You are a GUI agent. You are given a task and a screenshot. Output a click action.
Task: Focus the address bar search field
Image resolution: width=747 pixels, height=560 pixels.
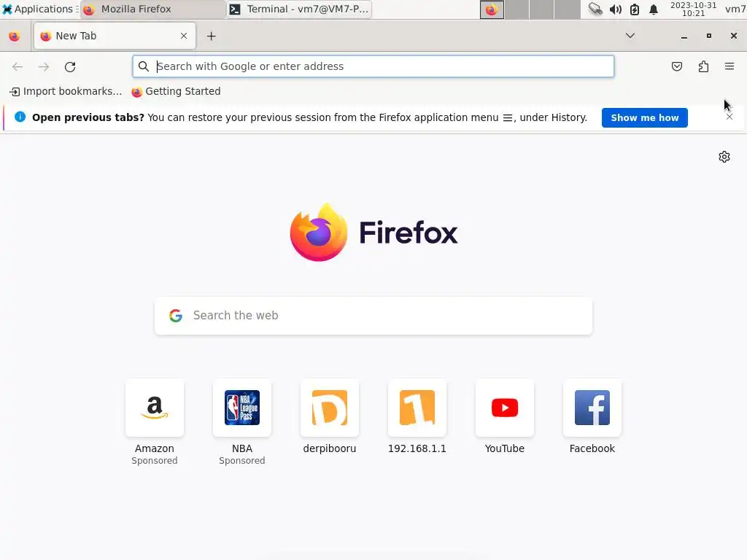coord(373,66)
